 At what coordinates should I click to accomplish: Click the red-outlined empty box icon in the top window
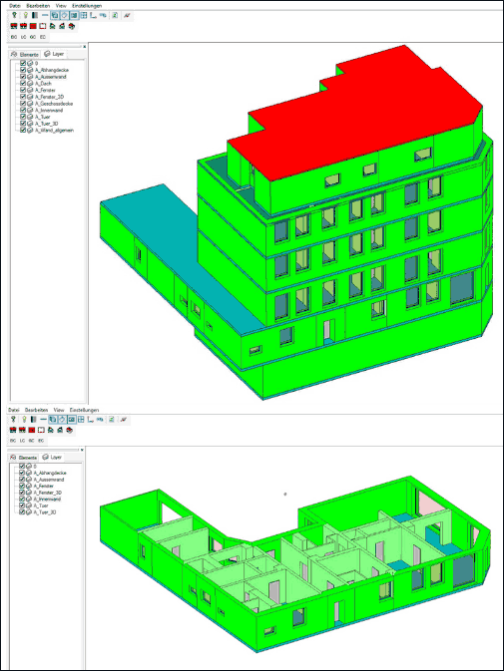(43, 26)
